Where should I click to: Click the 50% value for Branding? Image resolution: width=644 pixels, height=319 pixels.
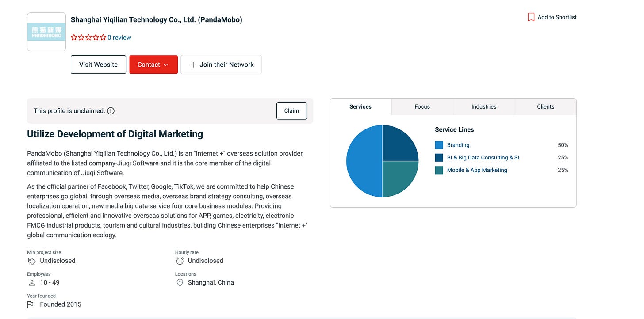point(563,145)
